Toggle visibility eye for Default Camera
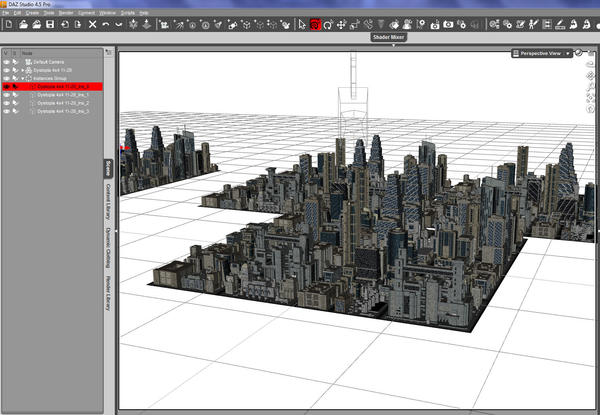The height and width of the screenshot is (415, 600). tap(6, 62)
